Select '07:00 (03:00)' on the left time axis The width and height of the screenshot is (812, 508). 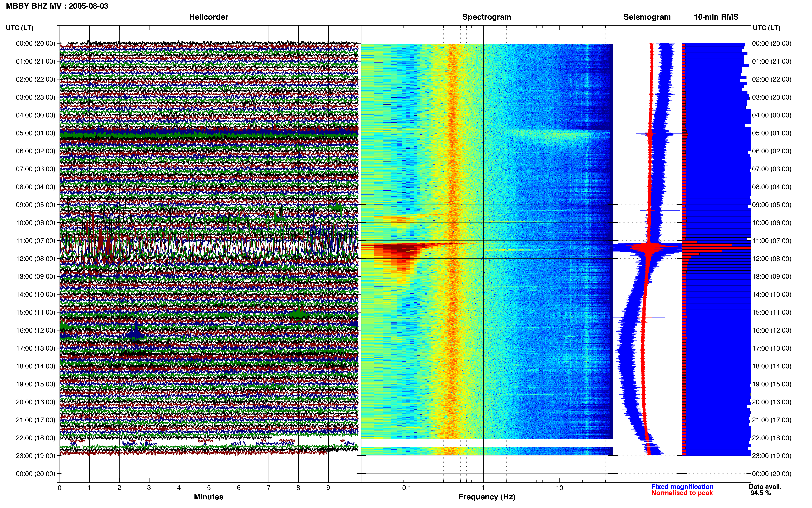pyautogui.click(x=36, y=169)
